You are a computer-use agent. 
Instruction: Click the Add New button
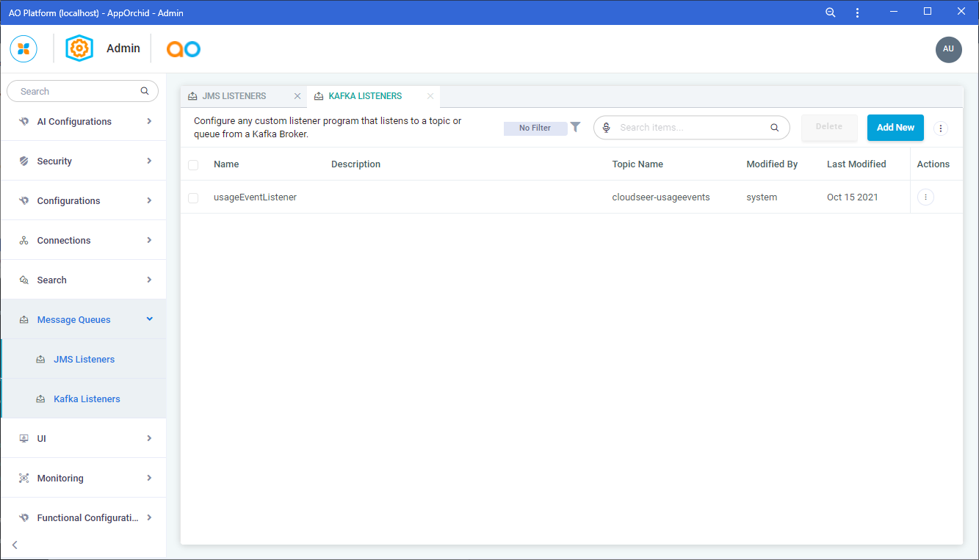point(895,128)
